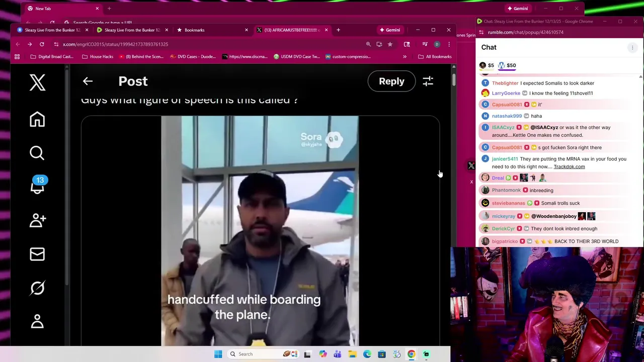Open Copilot on taskbar

pos(323,354)
